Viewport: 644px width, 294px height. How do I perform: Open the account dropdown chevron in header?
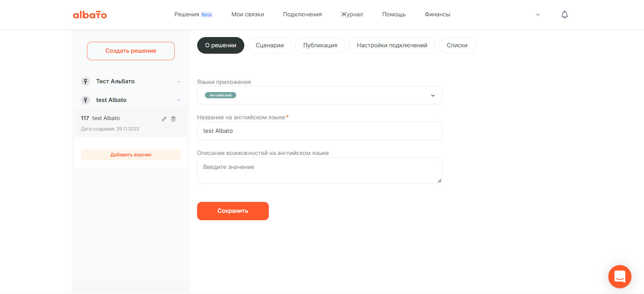click(538, 15)
